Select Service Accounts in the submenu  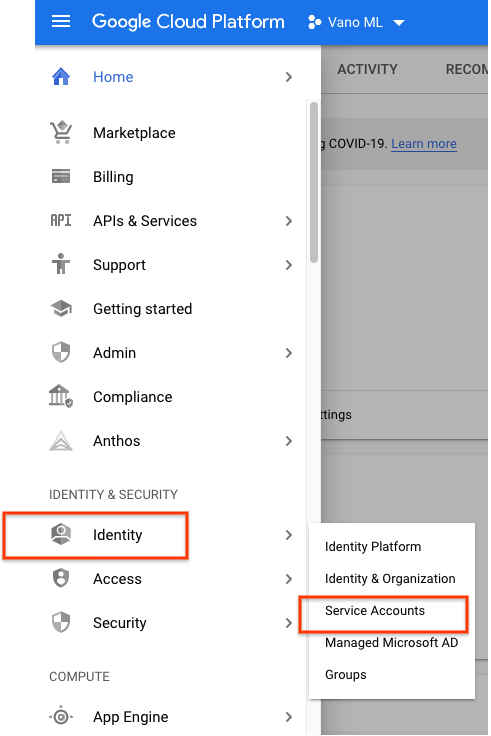375,610
